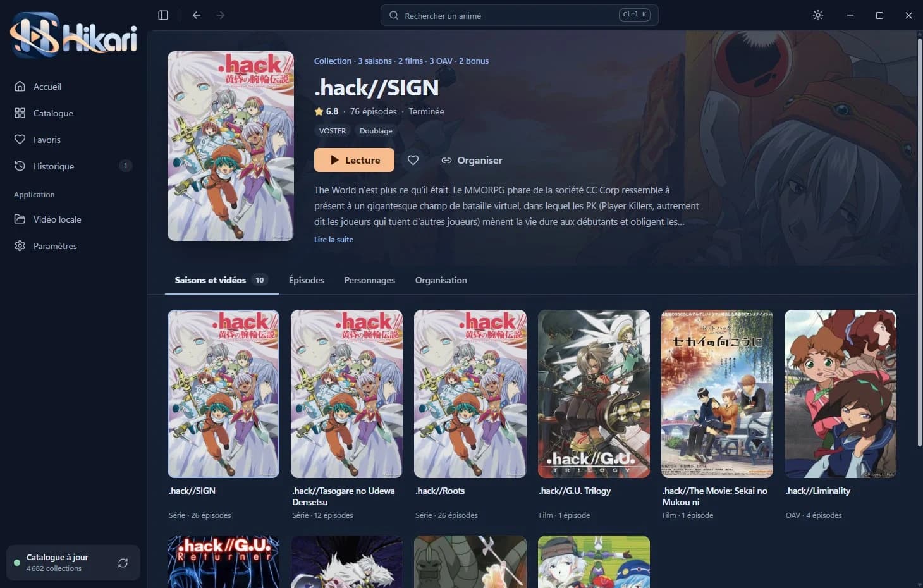Open the Organisation tab
This screenshot has width=923, height=588.
pos(441,280)
